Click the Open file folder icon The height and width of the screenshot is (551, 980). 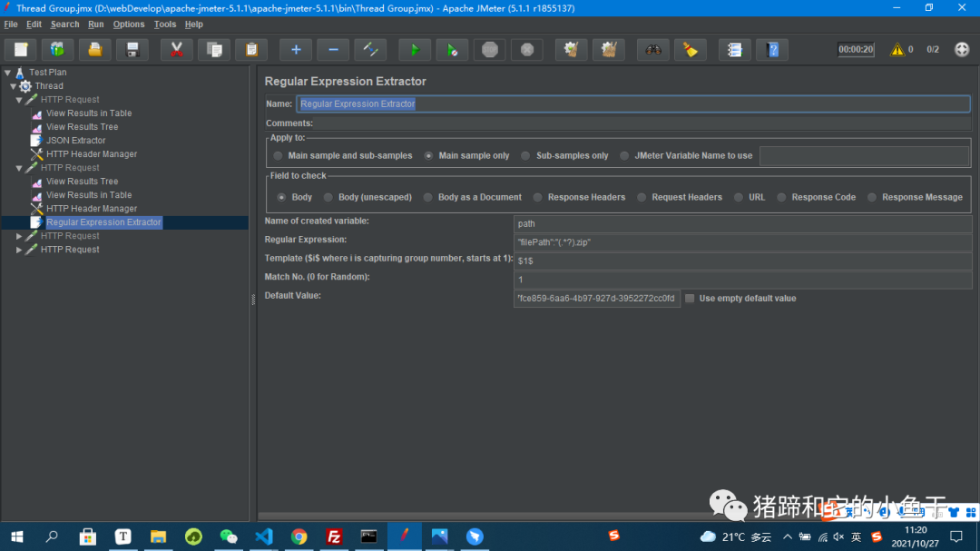coord(95,49)
